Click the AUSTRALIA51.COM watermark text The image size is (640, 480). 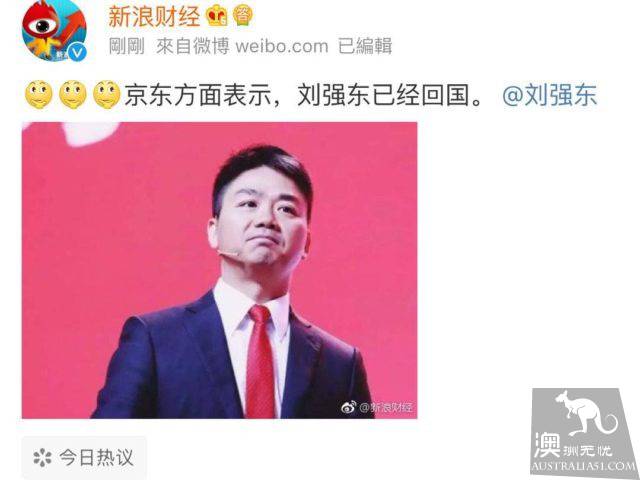click(584, 466)
